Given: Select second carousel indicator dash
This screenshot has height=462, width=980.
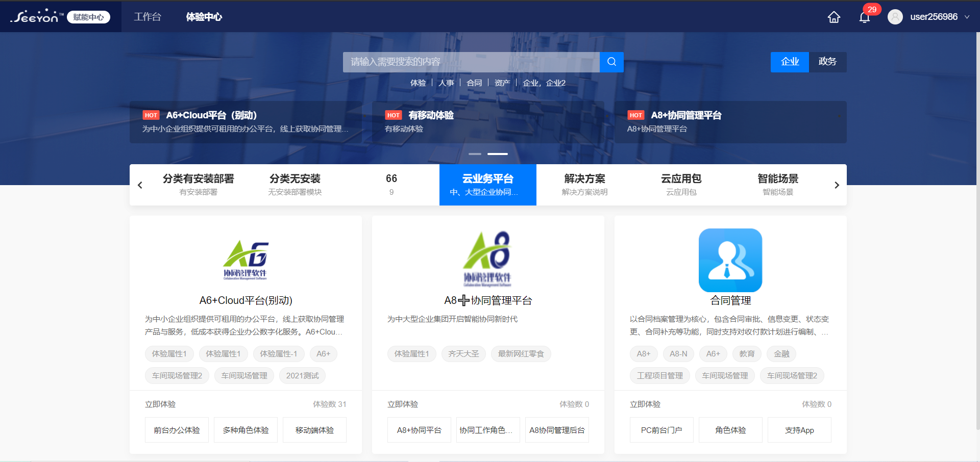Looking at the screenshot, I should 498,153.
